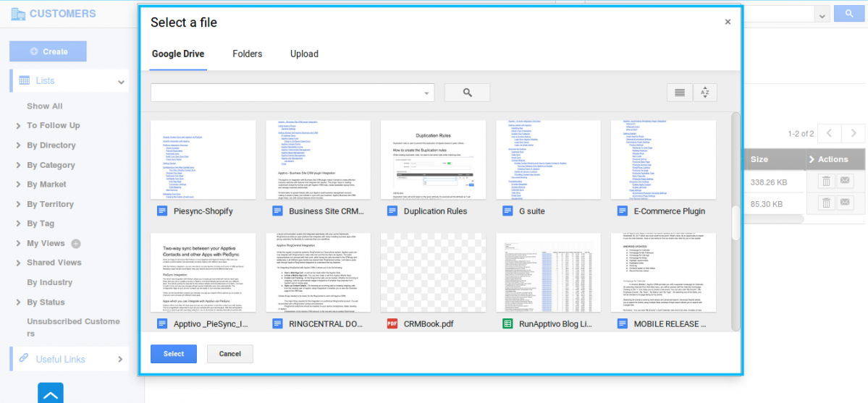
Task: Switch to the Folders tab
Action: [x=247, y=54]
